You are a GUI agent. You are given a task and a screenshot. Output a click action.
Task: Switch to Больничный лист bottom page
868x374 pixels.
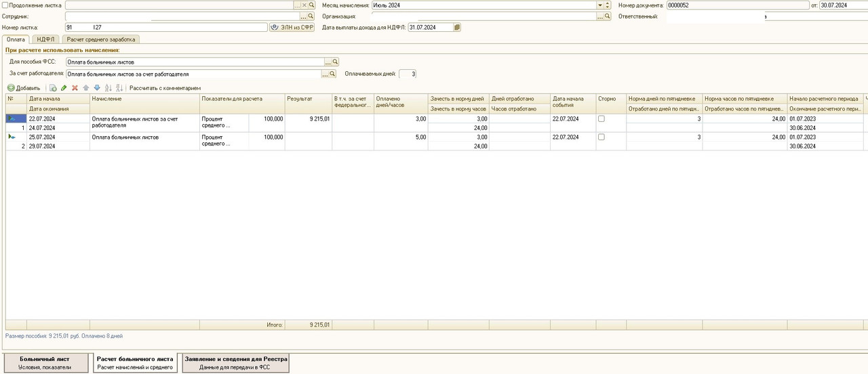(x=45, y=362)
